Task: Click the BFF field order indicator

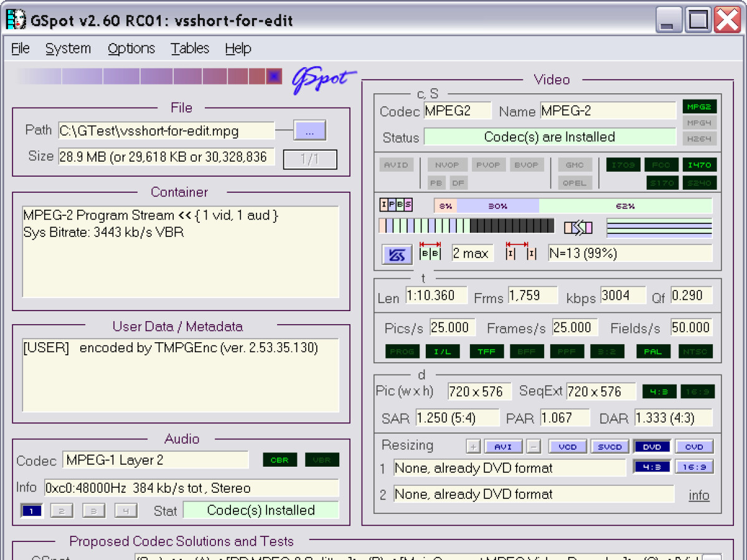Action: tap(527, 352)
